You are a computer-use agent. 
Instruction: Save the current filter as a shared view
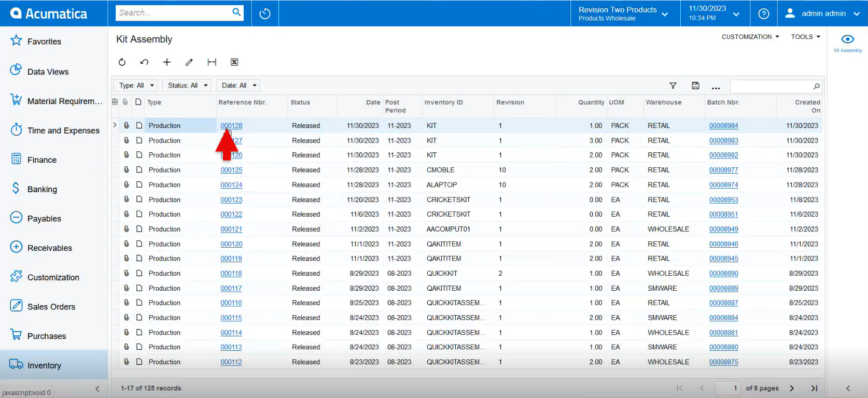point(695,86)
